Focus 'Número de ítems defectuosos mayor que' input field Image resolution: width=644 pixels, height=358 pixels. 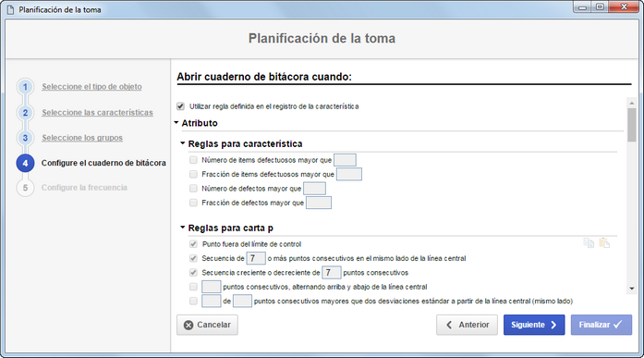coord(345,160)
